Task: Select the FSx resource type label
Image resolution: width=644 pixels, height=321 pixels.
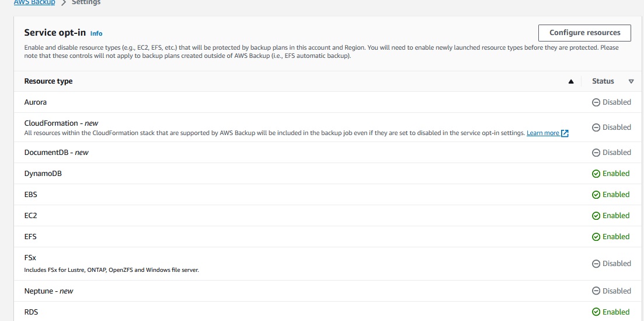Action: click(x=30, y=258)
